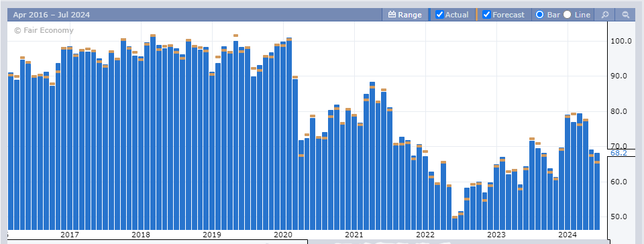Click the Fair Economy copyright text
644x244 pixels.
coord(44,30)
